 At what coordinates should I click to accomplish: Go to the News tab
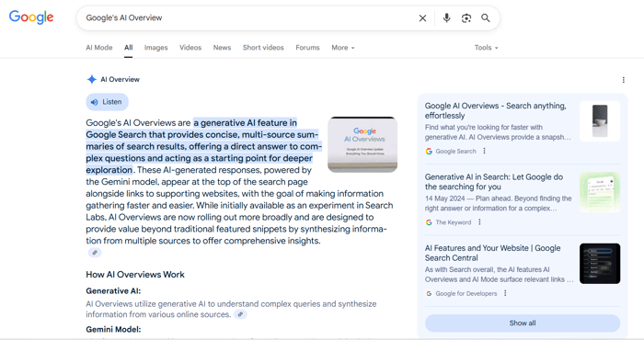223,48
